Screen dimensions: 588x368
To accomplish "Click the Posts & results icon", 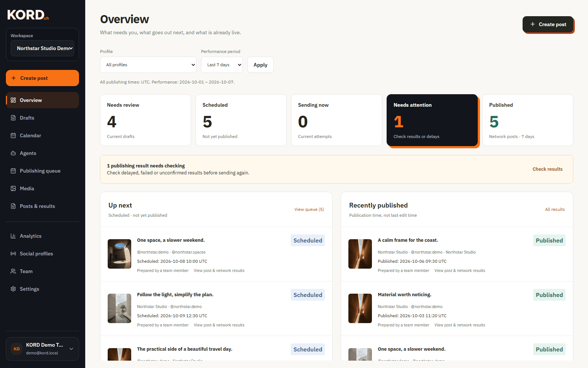I will (13, 206).
